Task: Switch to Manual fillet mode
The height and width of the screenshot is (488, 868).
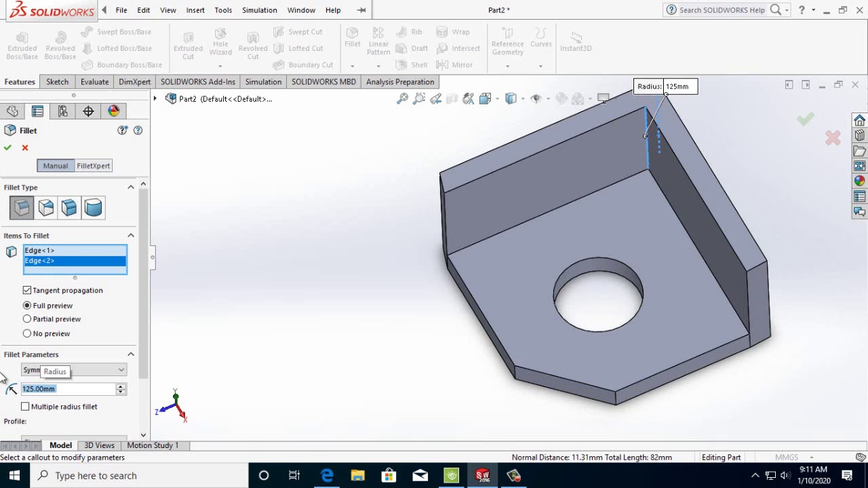Action: pyautogui.click(x=56, y=166)
